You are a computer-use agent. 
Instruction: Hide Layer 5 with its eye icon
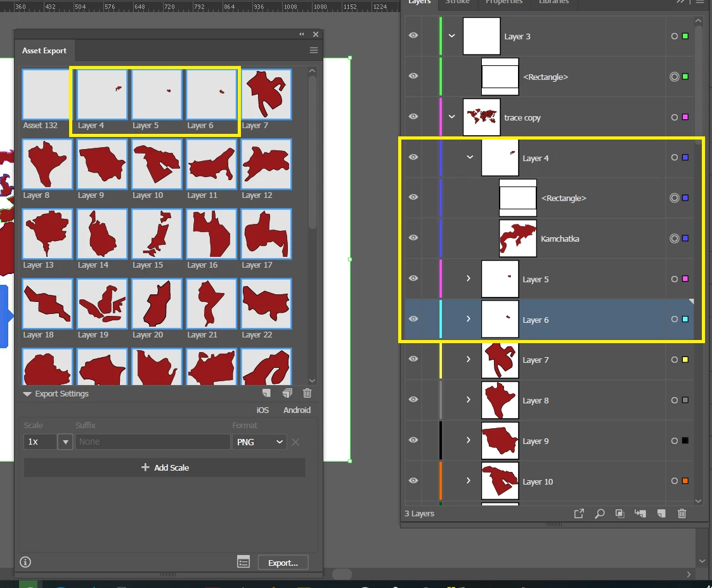click(413, 278)
